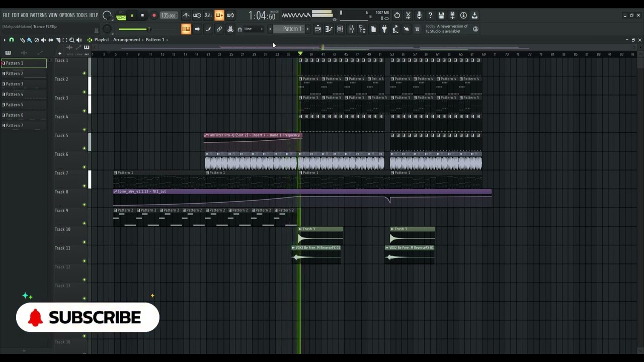
Task: Select the Paint brush tool
Action: 29,40
